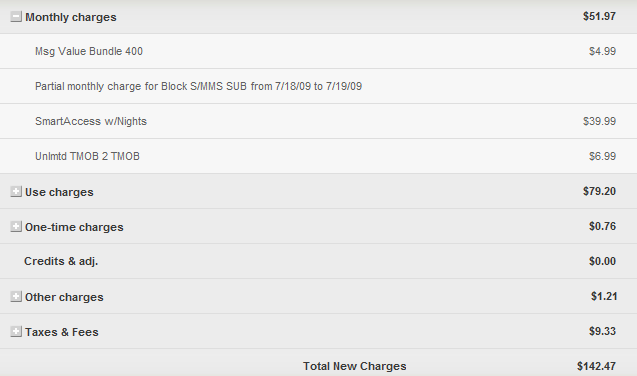
Task: Click the Credits & adj. row
Action: coord(318,261)
